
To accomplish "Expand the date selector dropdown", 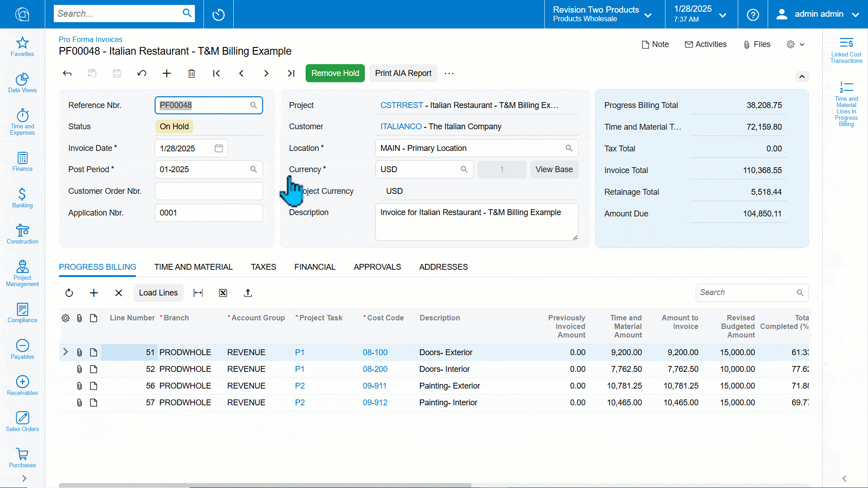I will (x=220, y=148).
